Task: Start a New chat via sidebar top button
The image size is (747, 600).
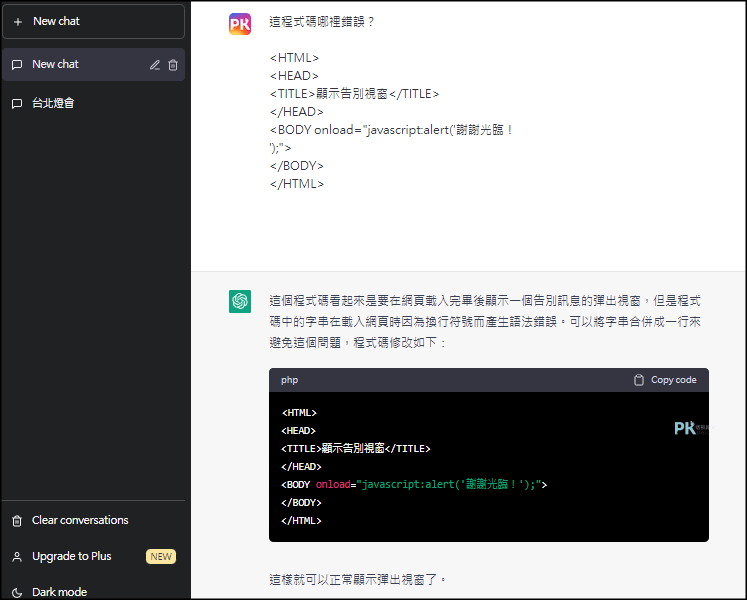Action: click(93, 21)
